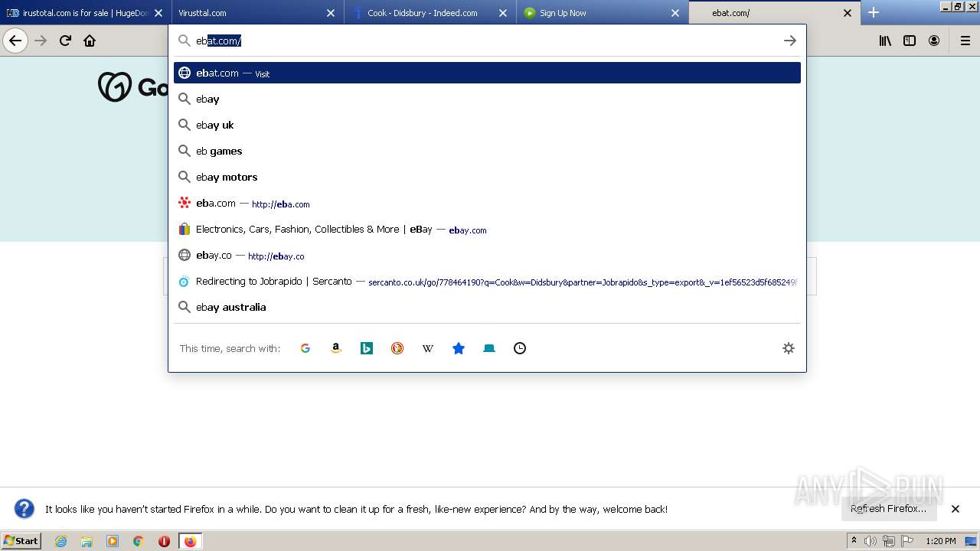Search this time with Google
The image size is (980, 551).
click(x=305, y=348)
